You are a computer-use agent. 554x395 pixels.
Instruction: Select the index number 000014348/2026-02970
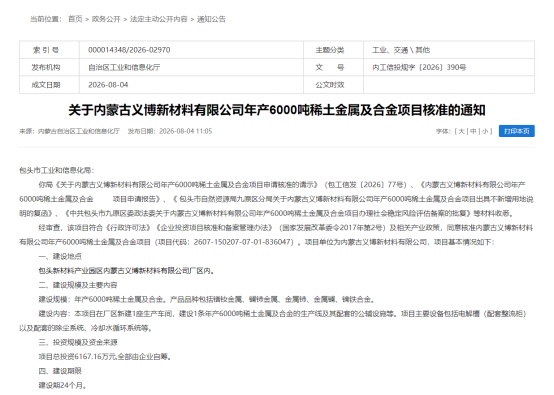(x=129, y=50)
